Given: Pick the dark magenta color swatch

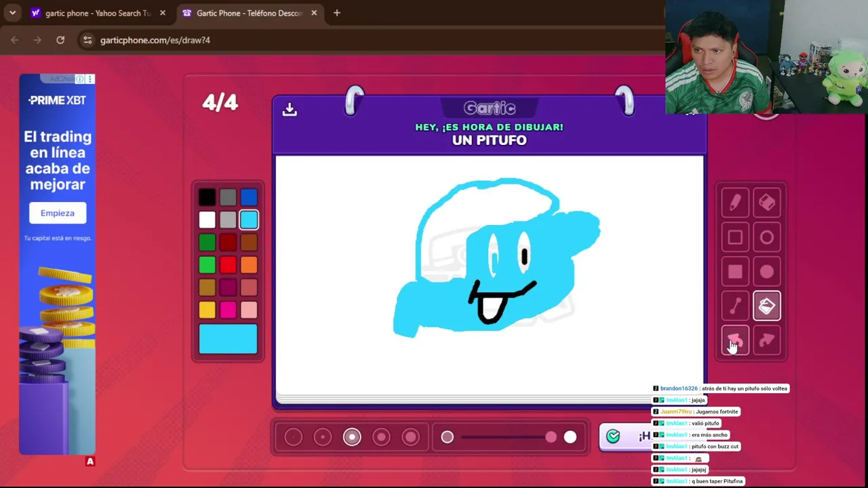Looking at the screenshot, I should click(228, 287).
